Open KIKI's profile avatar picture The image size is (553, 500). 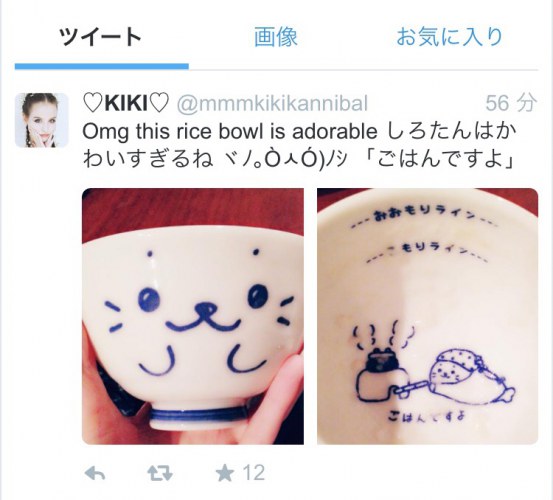41,120
